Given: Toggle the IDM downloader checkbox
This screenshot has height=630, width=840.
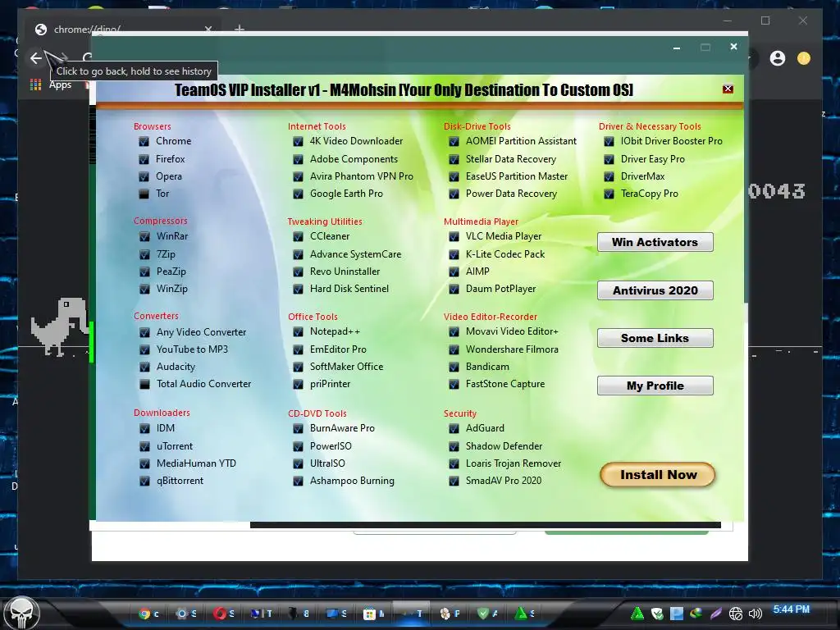Looking at the screenshot, I should coord(144,428).
